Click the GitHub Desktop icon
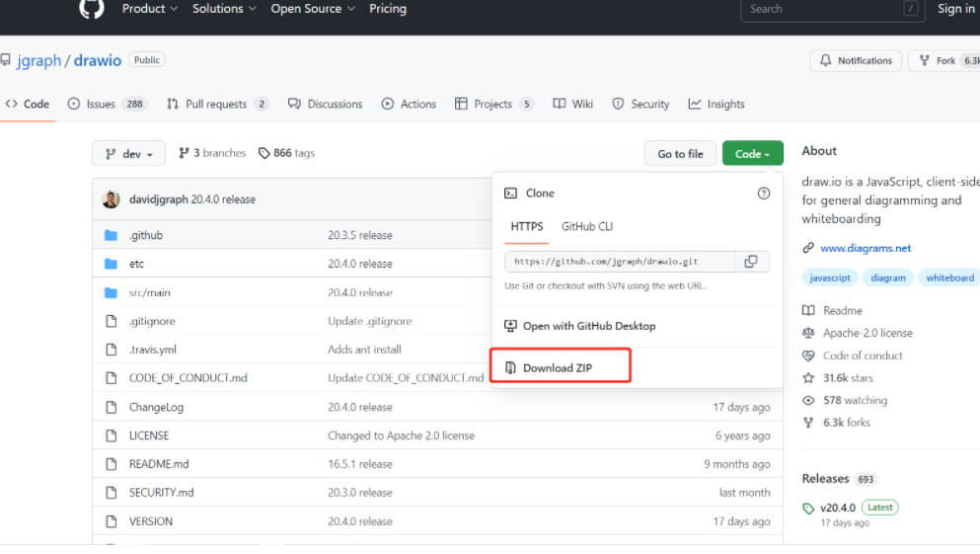The image size is (980, 554). pyautogui.click(x=510, y=326)
